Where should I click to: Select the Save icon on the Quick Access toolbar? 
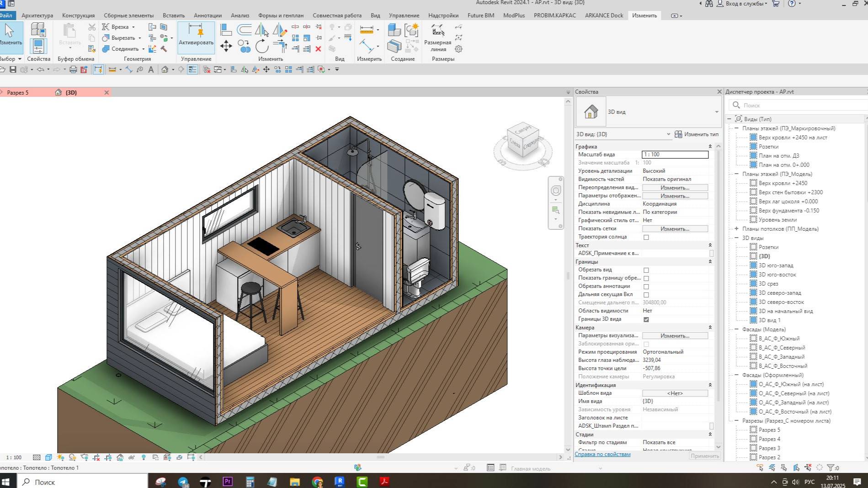pos(13,69)
